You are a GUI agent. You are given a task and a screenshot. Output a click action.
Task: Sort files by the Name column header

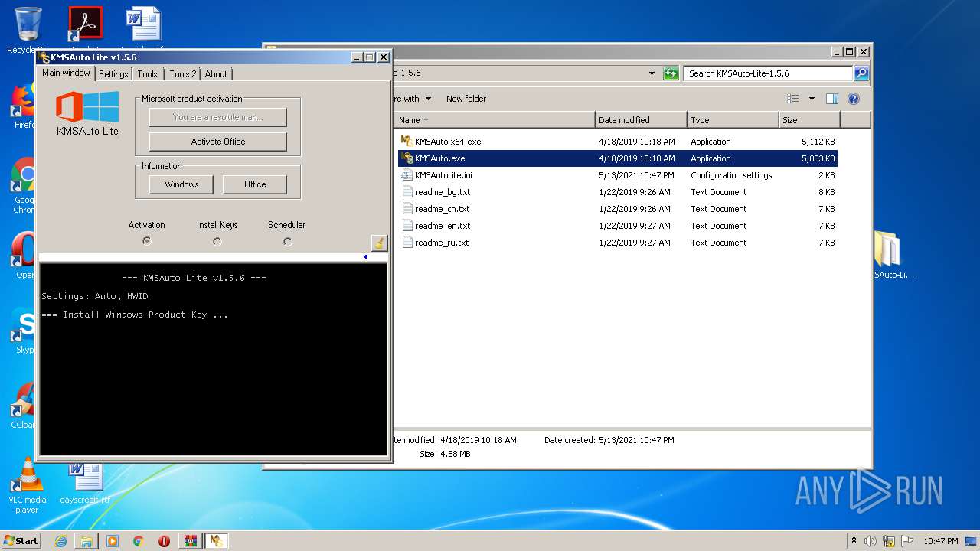[x=495, y=120]
